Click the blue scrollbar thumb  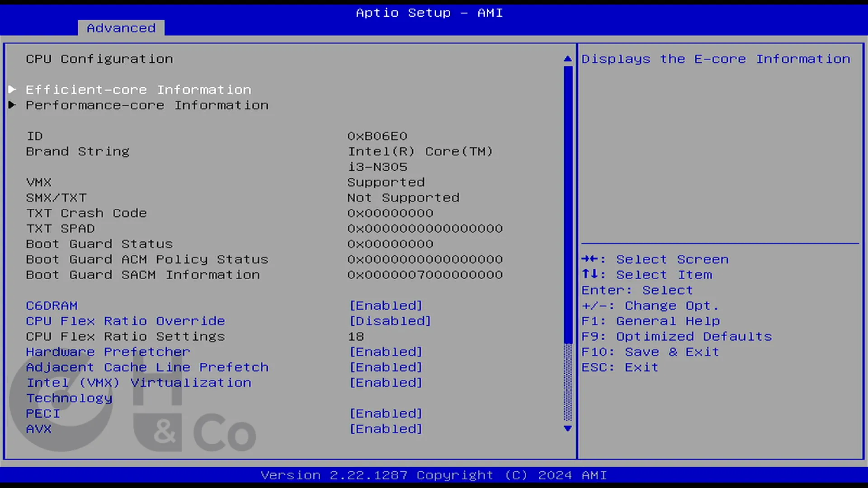(x=568, y=205)
